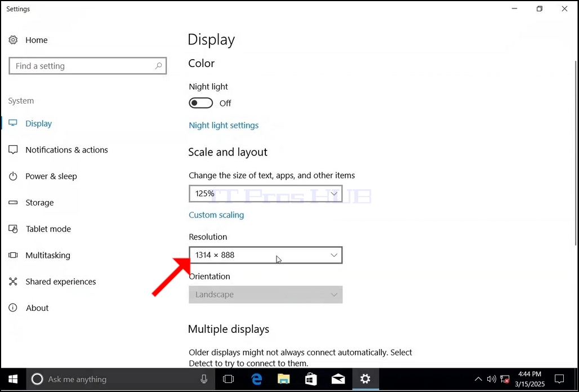Open File Explorer from the taskbar
The image size is (579, 392).
[284, 379]
